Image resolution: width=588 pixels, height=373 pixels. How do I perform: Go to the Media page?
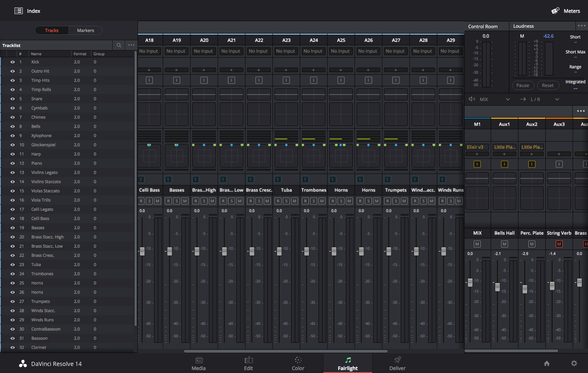coord(199,363)
